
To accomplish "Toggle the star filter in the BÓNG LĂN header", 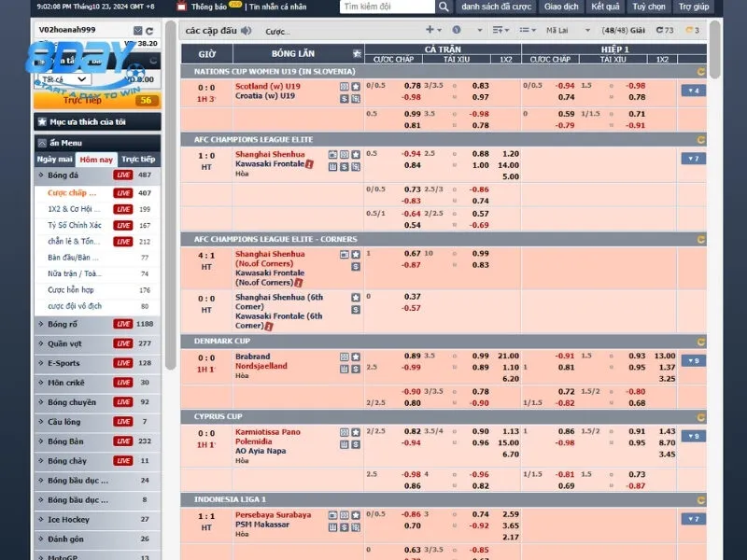I will point(357,53).
